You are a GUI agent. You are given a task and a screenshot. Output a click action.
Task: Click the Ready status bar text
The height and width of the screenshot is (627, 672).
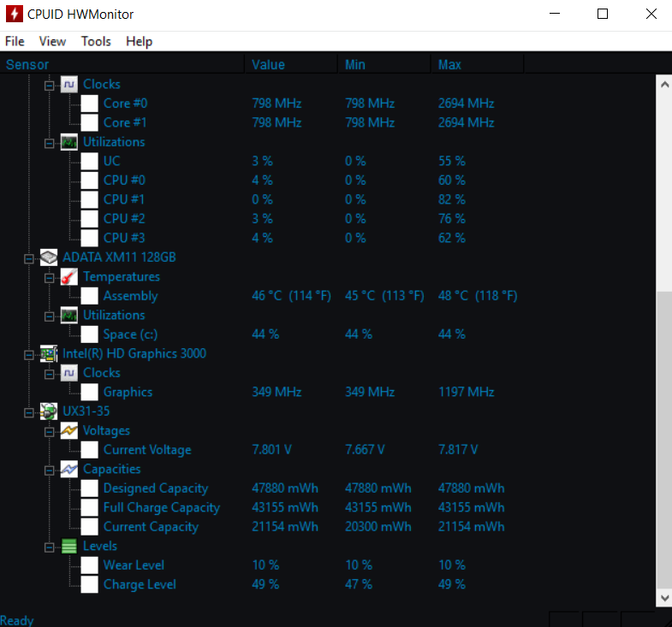(x=17, y=620)
